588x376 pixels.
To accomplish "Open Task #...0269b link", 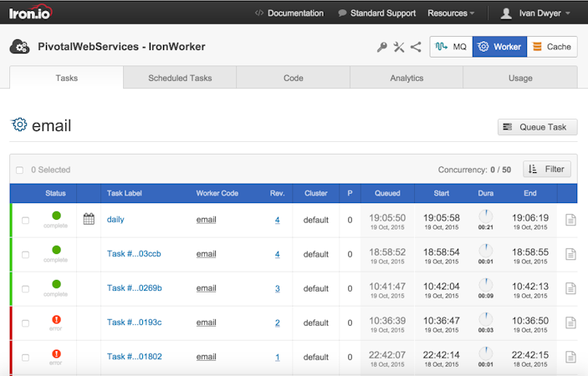I will pyautogui.click(x=135, y=288).
